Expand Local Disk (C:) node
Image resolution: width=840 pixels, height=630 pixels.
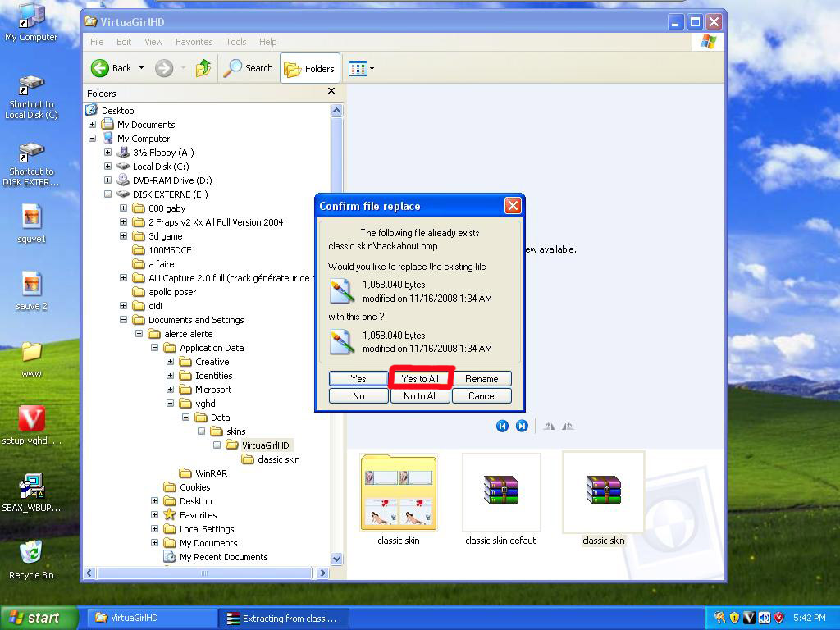pos(107,166)
